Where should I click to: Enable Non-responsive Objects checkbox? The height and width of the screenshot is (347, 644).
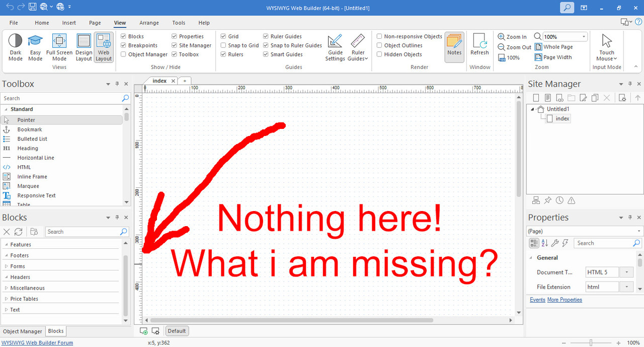coord(379,36)
